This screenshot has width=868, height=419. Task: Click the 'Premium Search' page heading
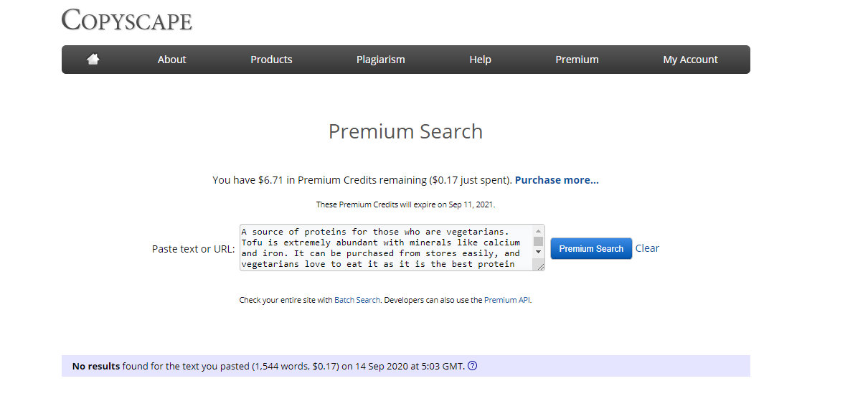[x=405, y=132]
